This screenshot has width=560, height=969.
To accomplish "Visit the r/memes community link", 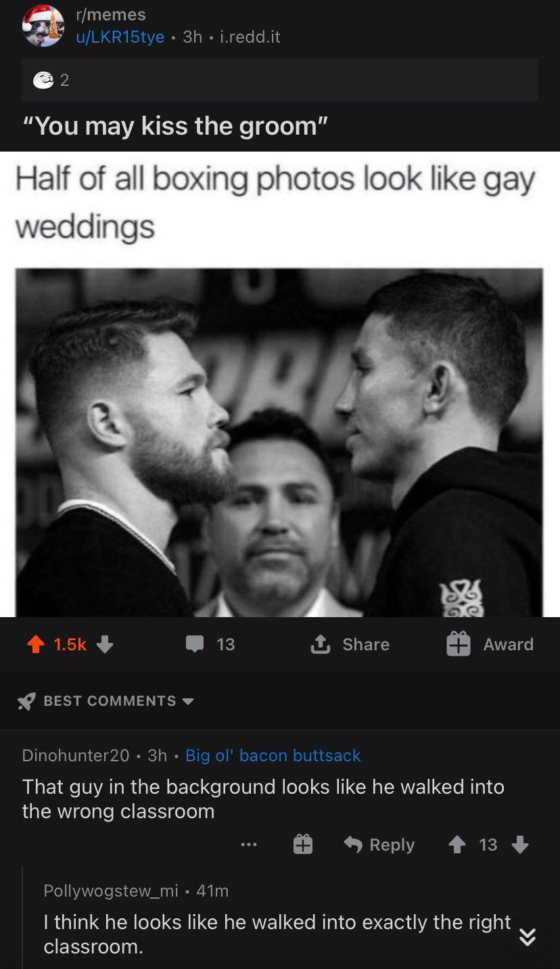I will point(110,14).
